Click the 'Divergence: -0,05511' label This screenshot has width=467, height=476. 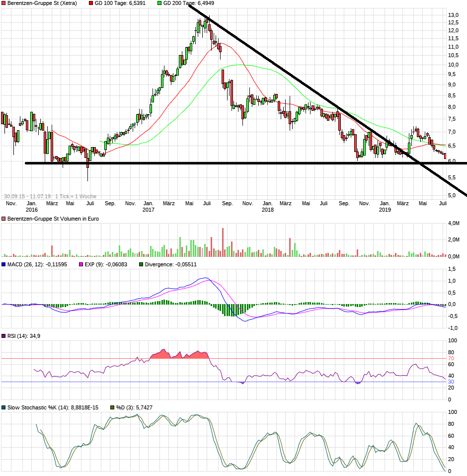(171, 265)
